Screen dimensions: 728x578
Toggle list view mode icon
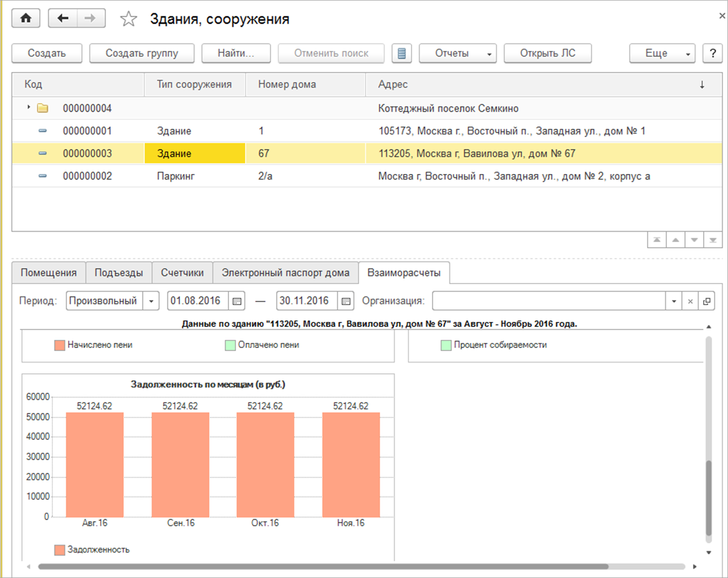pyautogui.click(x=401, y=53)
